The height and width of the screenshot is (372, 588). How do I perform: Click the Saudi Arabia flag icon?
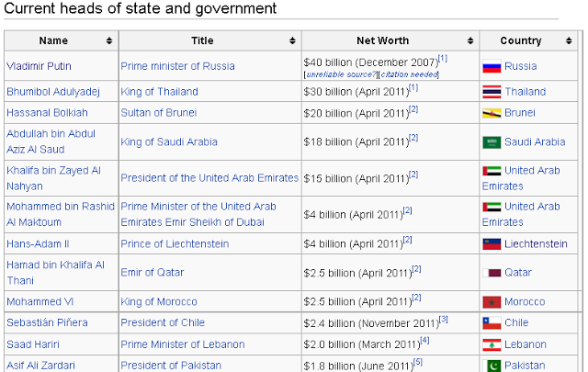(x=492, y=142)
